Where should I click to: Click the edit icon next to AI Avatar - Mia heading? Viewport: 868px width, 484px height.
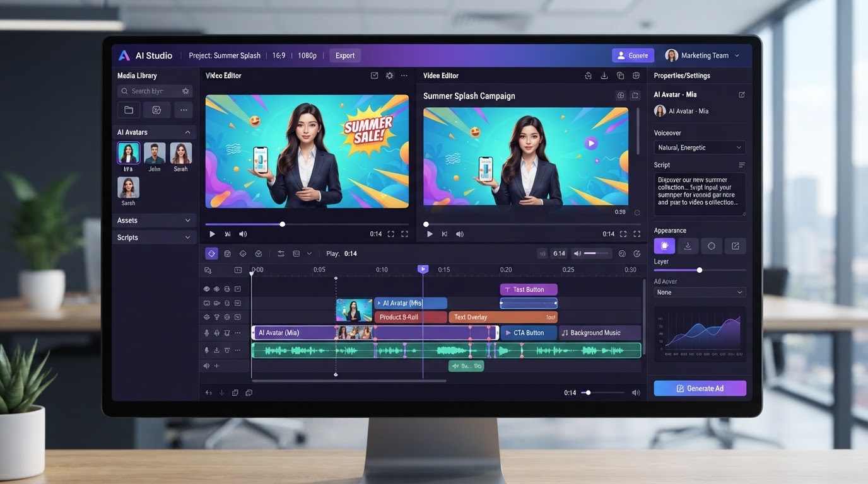point(741,95)
